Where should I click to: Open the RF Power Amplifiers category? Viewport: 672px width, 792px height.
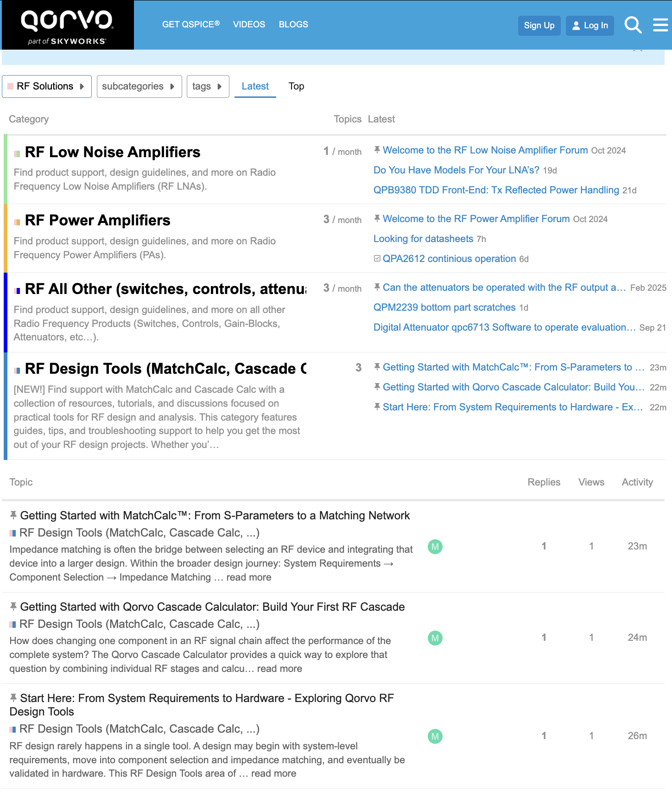(98, 220)
